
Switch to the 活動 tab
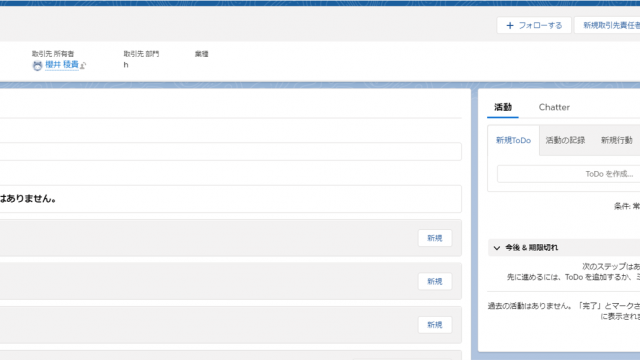503,107
